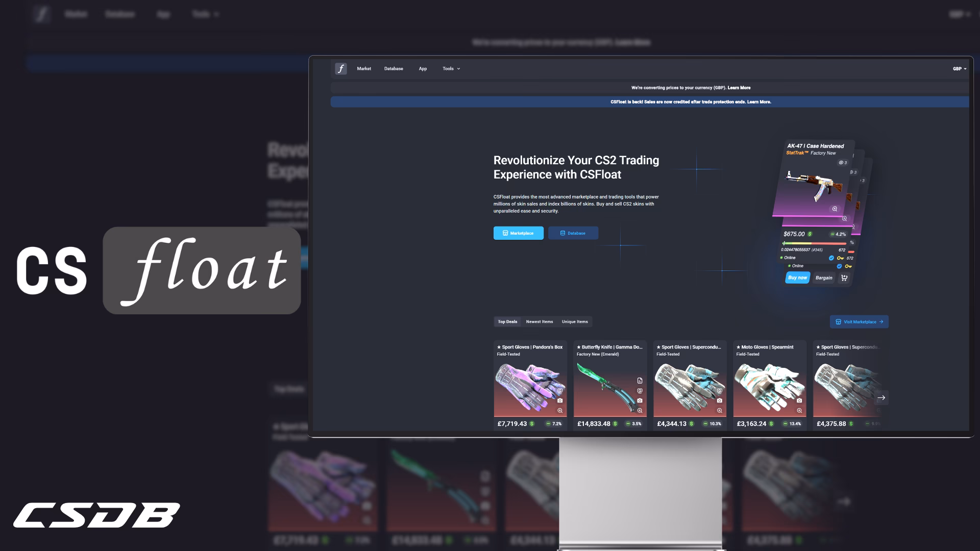The width and height of the screenshot is (980, 551).
Task: Open the AK-47 Case Hardened weapon image
Action: 813,186
